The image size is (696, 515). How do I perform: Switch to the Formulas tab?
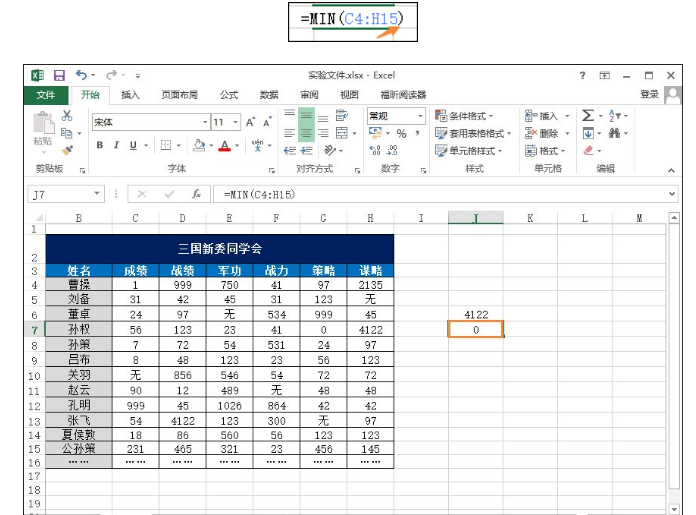coord(229,95)
